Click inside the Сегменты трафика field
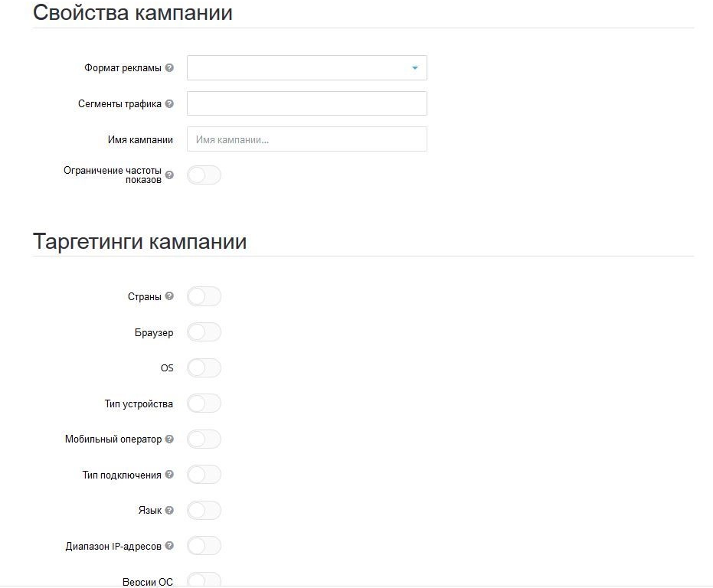The height and width of the screenshot is (588, 713). (x=306, y=103)
